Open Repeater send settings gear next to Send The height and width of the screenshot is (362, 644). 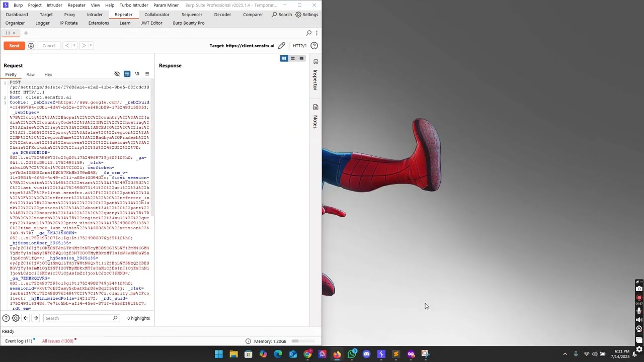(31, 46)
